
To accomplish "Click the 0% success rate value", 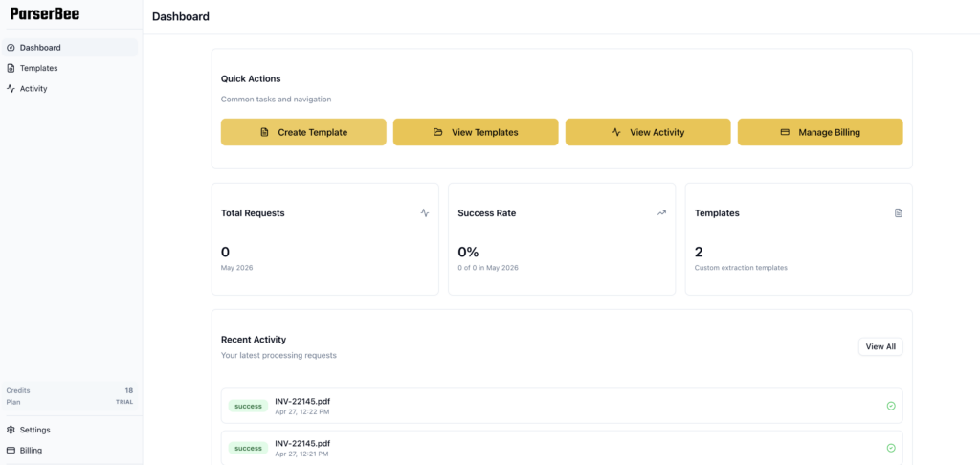I will 468,252.
